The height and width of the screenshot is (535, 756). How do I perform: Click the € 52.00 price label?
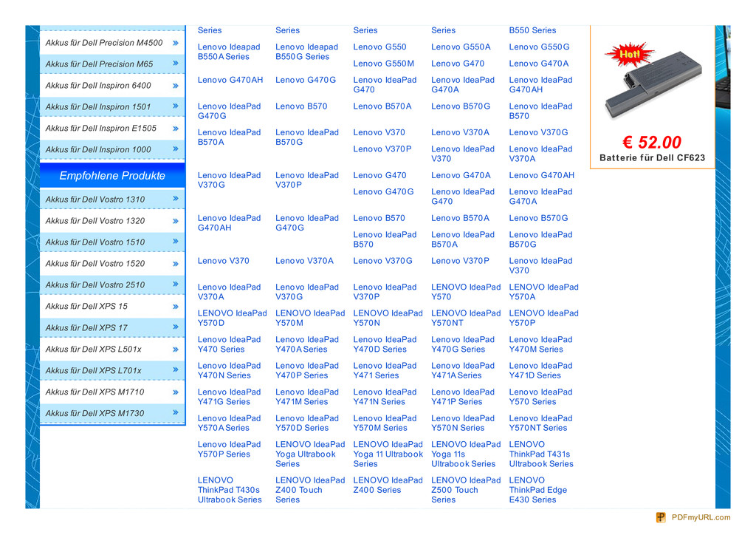click(x=652, y=143)
